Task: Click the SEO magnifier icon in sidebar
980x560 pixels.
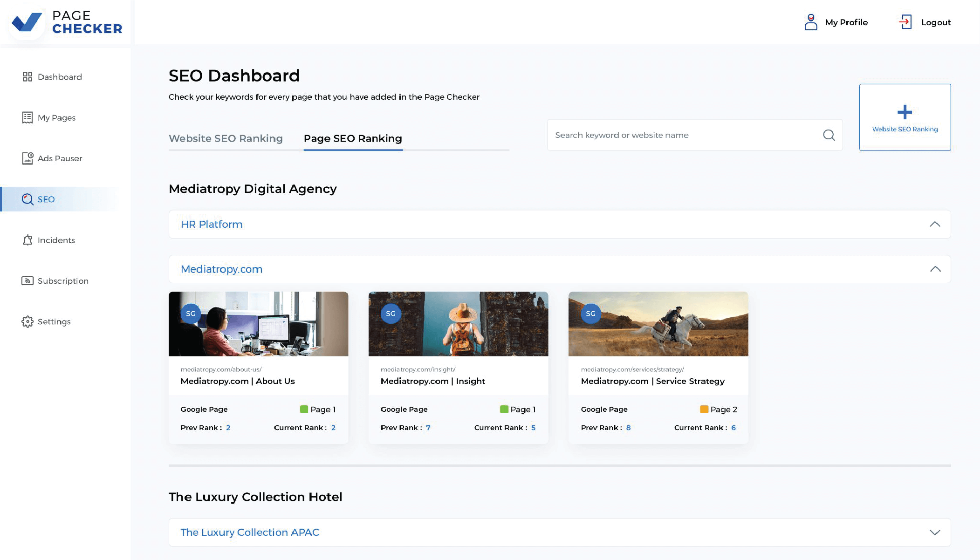Action: 28,199
